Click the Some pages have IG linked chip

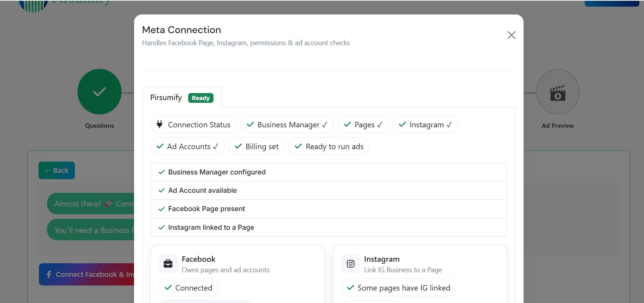398,288
